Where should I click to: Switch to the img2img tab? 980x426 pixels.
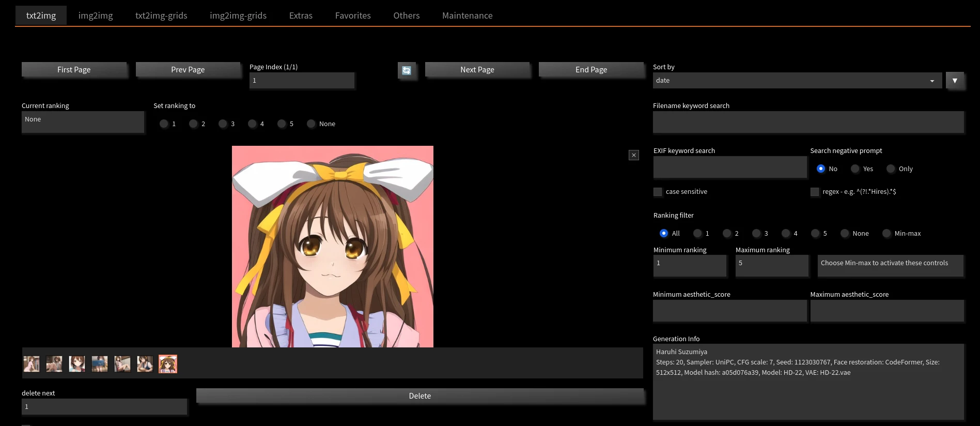pos(96,16)
